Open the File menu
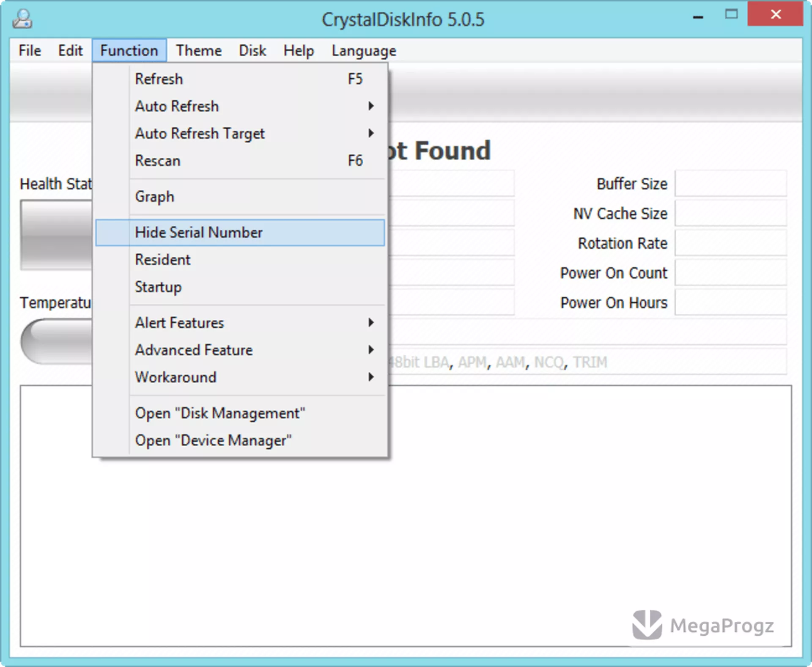This screenshot has width=812, height=667. 30,51
